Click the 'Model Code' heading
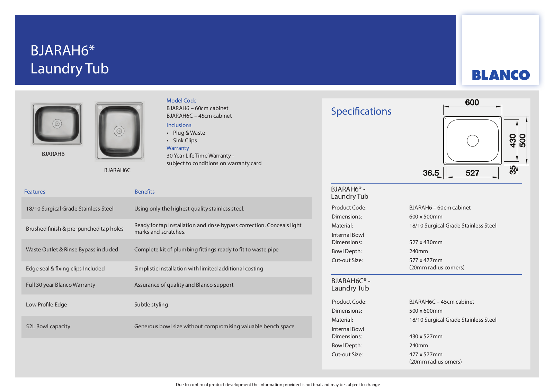This screenshot has width=554, height=392. (181, 100)
